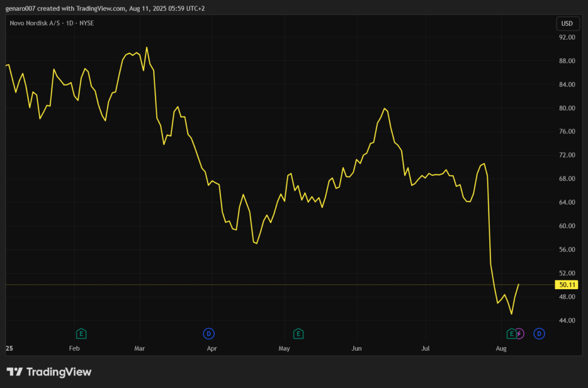The image size is (588, 388).
Task: Open the USD currency selector
Action: pos(567,24)
